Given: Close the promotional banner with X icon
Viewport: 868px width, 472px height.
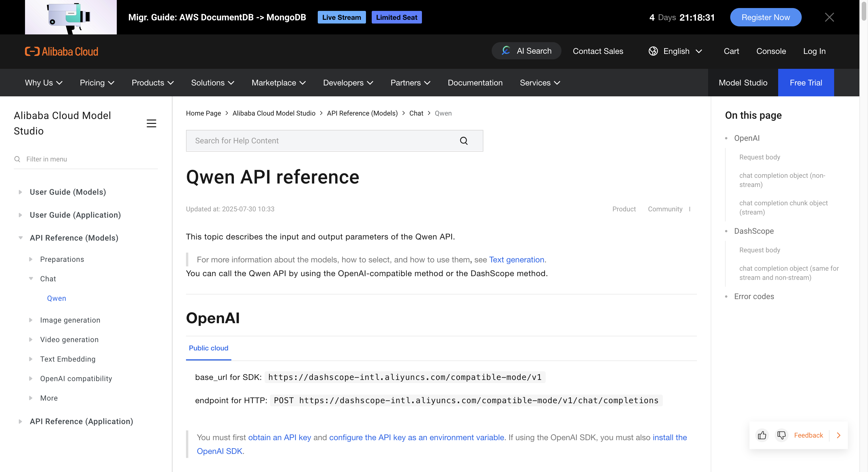Looking at the screenshot, I should click(829, 17).
